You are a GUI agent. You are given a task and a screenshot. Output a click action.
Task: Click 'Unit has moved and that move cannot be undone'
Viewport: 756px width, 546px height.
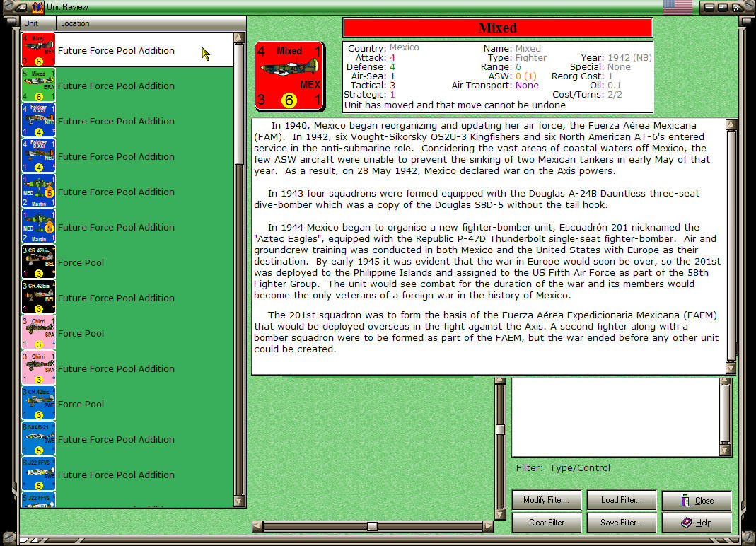pos(455,105)
